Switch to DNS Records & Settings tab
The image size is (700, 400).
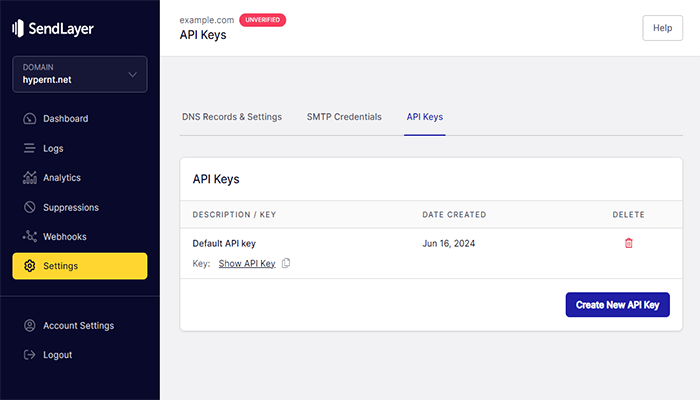(x=232, y=117)
